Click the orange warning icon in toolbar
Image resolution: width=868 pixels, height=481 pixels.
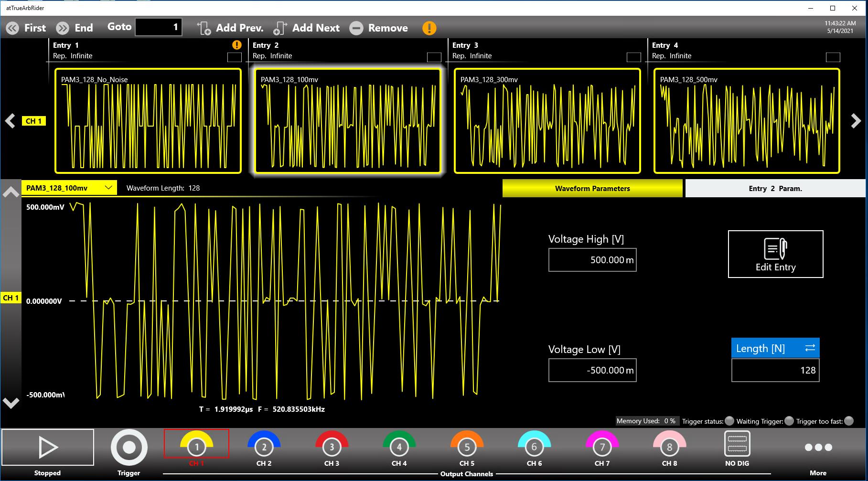(x=429, y=28)
